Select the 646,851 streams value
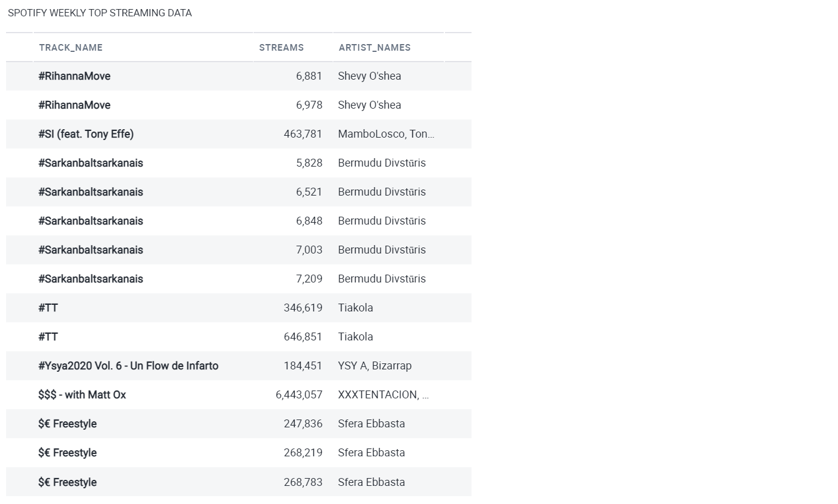838x504 pixels. point(303,337)
